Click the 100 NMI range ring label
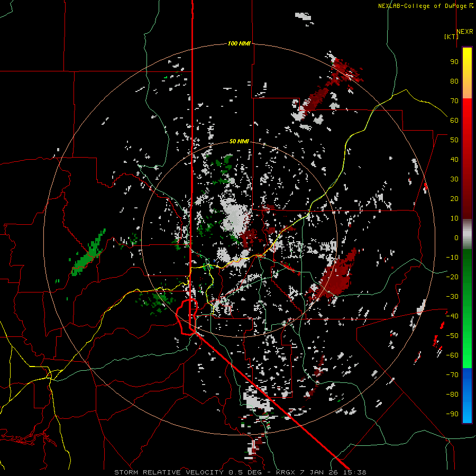Screen dimensions: 476x476 click(x=239, y=44)
